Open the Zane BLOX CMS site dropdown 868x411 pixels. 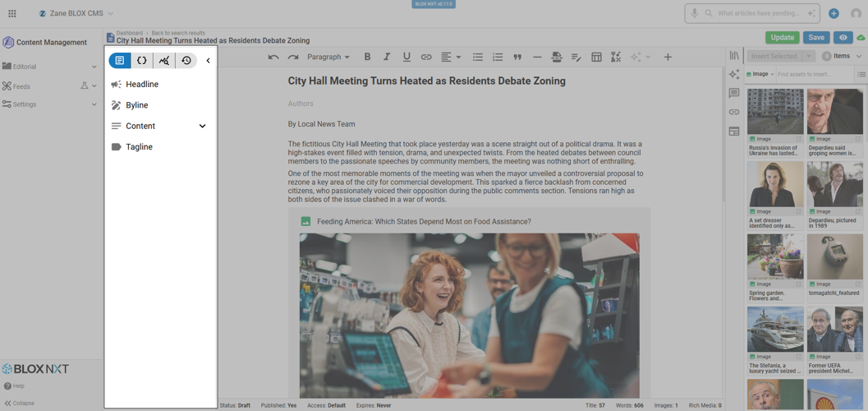click(x=76, y=13)
